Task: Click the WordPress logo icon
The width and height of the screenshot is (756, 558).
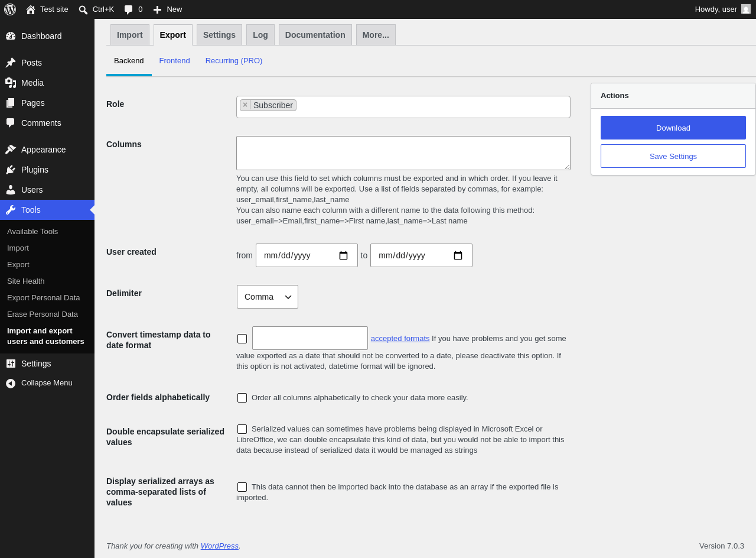Action: [x=10, y=9]
